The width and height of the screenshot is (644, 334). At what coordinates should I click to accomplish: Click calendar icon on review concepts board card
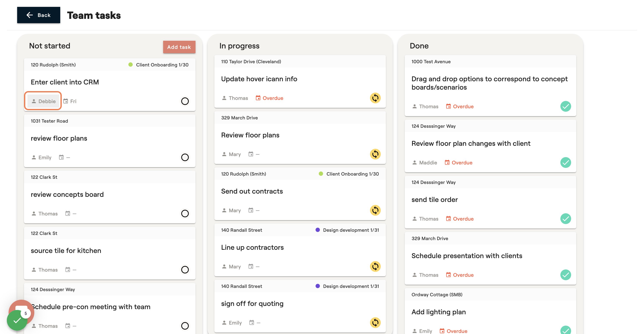point(68,214)
